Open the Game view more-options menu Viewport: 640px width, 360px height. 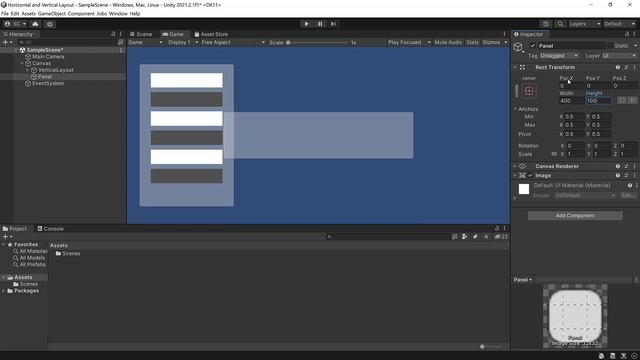click(504, 34)
